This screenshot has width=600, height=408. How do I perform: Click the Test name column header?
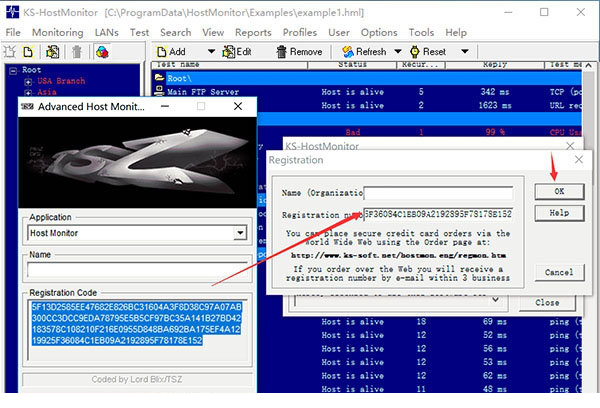tap(230, 65)
